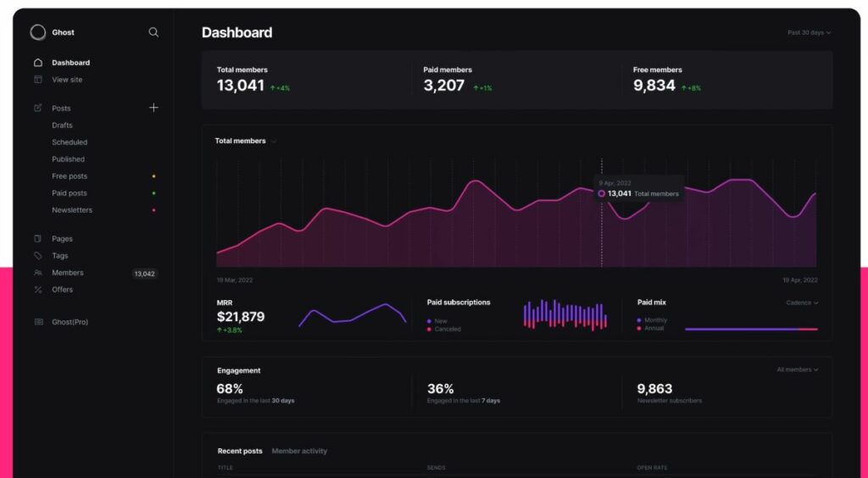
Task: Click the 13,041 Total members tooltip
Action: 639,191
